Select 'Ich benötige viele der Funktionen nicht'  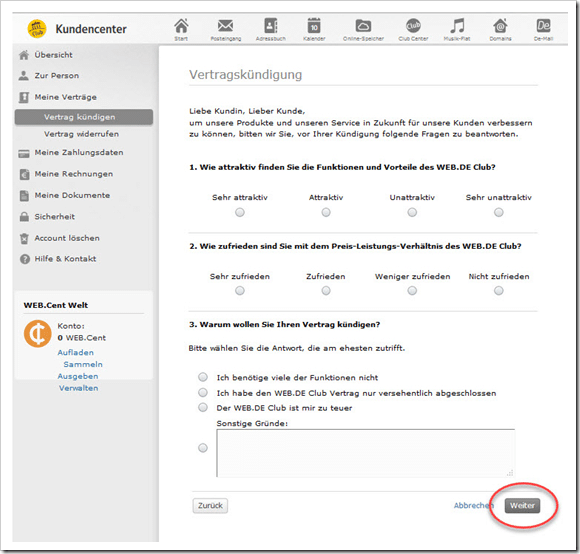click(x=203, y=377)
